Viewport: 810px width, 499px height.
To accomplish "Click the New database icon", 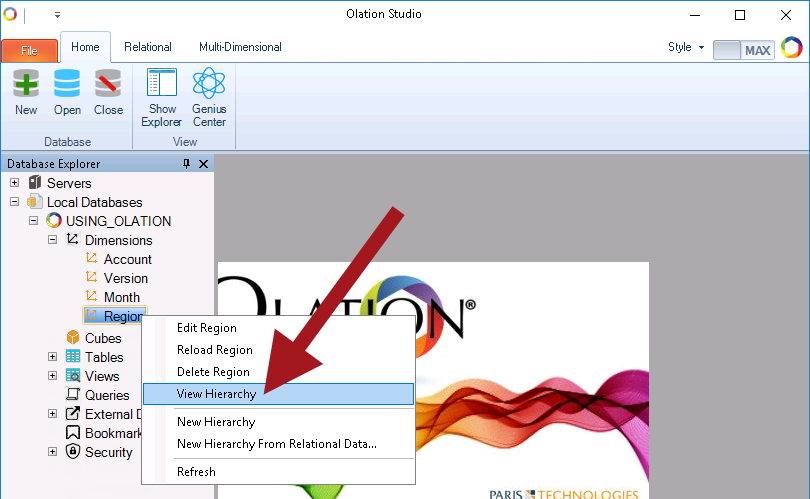I will (26, 84).
